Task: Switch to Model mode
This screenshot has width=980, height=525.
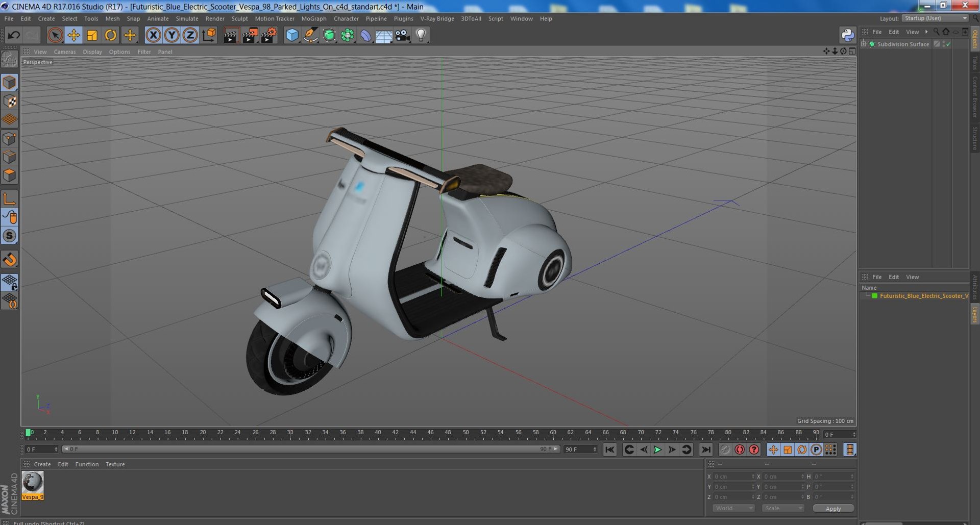Action: point(9,82)
